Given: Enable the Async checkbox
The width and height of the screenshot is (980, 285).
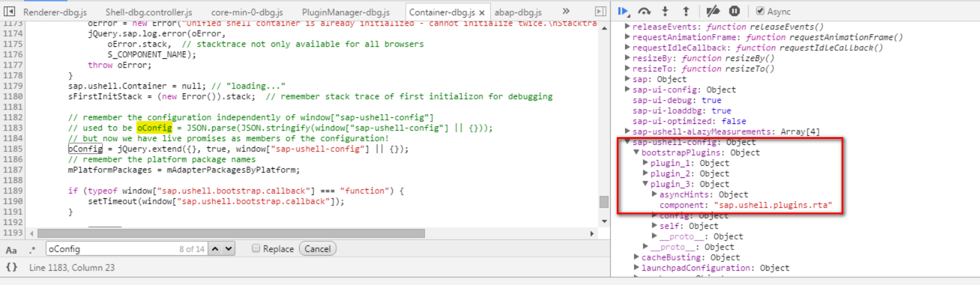Looking at the screenshot, I should coord(760,11).
